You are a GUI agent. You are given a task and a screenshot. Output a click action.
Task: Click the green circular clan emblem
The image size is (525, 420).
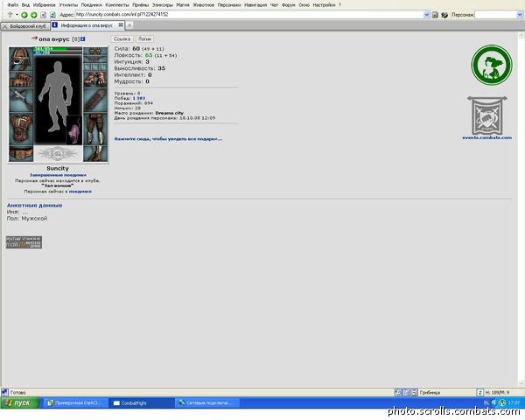point(492,65)
